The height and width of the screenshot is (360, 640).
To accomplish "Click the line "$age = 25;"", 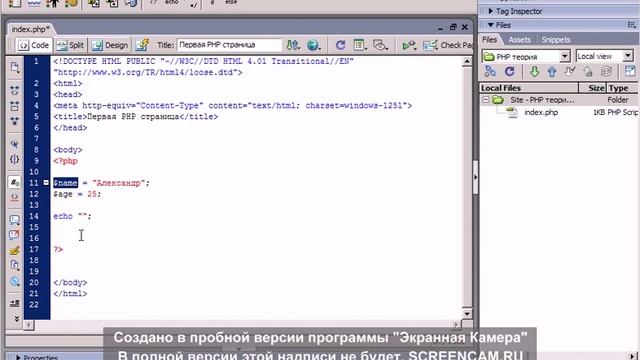I will [x=77, y=194].
